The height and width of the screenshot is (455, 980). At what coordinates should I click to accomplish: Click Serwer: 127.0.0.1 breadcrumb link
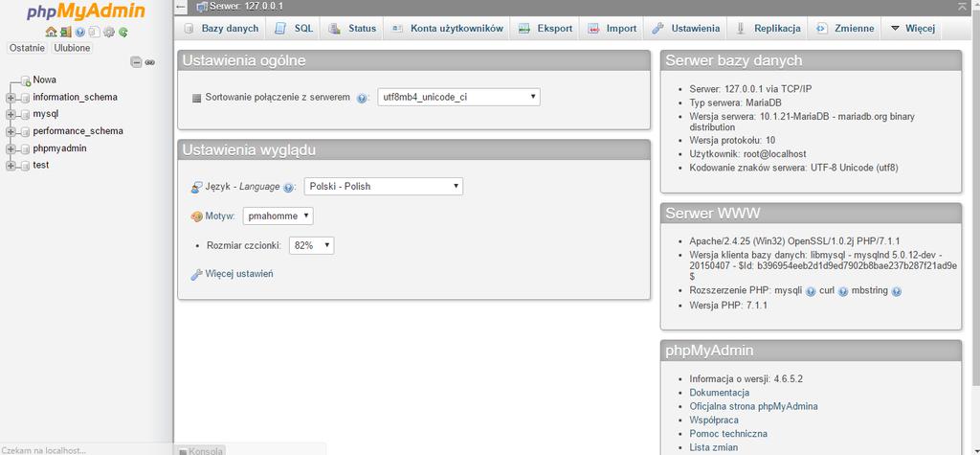tap(246, 7)
